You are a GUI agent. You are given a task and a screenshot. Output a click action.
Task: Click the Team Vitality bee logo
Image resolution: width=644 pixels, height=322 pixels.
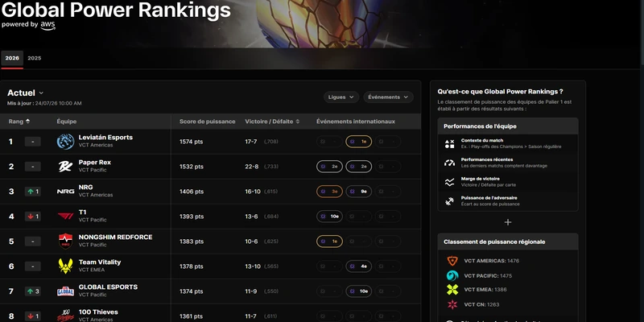point(65,266)
